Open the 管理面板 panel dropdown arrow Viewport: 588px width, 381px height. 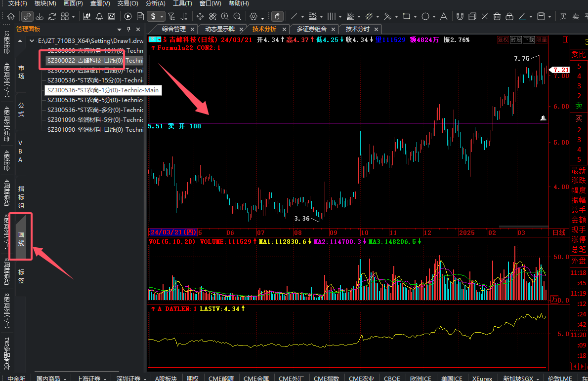click(x=119, y=29)
